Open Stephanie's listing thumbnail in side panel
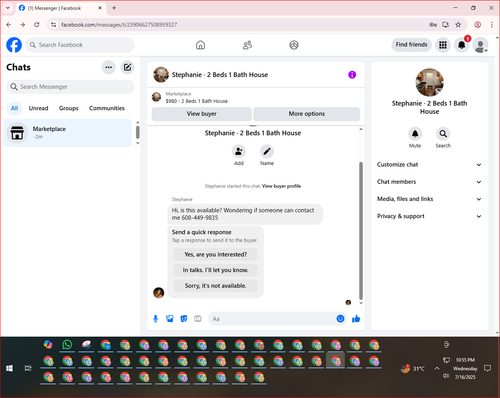 pyautogui.click(x=429, y=82)
